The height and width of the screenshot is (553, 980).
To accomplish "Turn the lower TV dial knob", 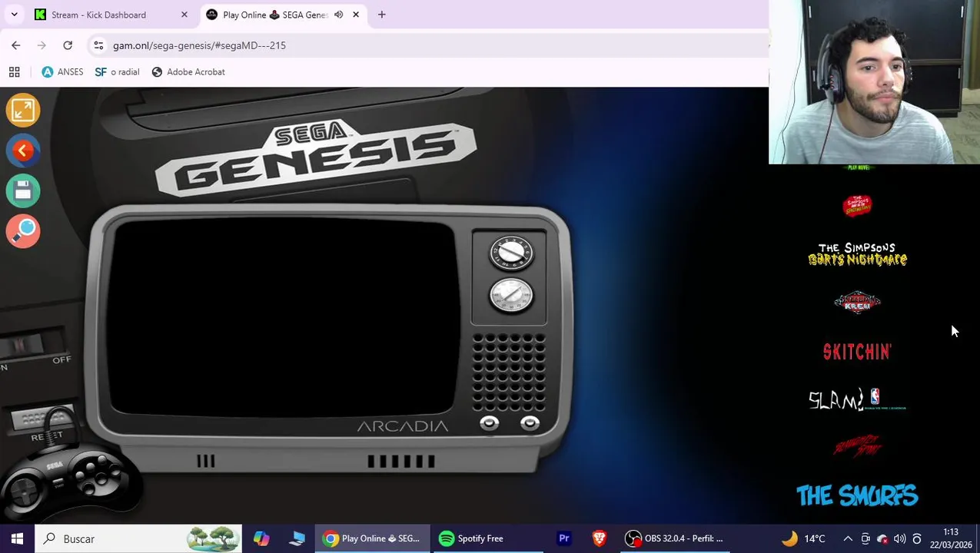I will tap(511, 296).
